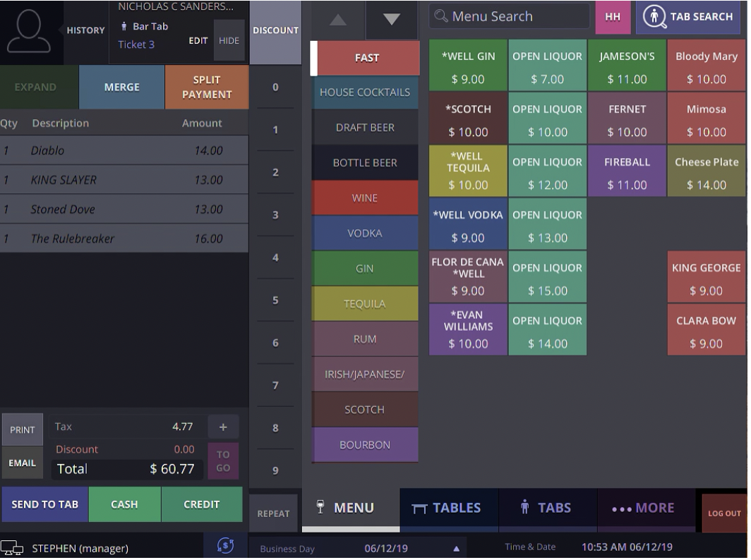The width and height of the screenshot is (751, 560).
Task: Expand the ticket with EXPAND
Action: [x=36, y=87]
